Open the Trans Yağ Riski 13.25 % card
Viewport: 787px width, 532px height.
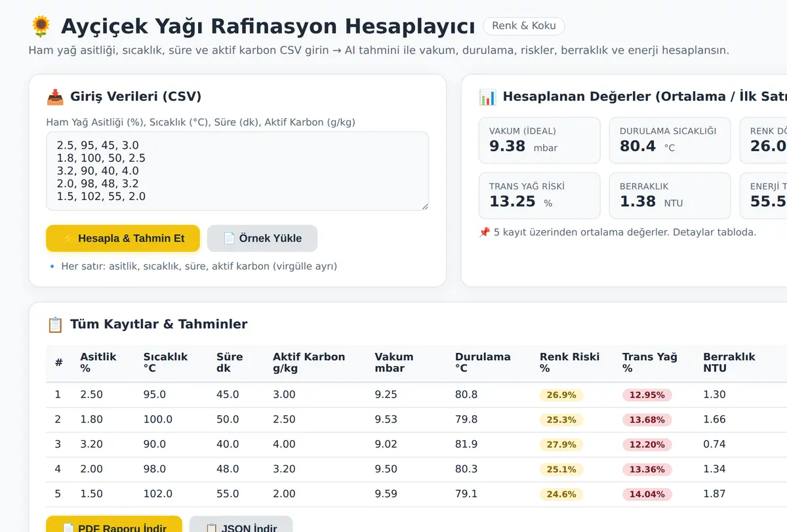click(x=540, y=195)
